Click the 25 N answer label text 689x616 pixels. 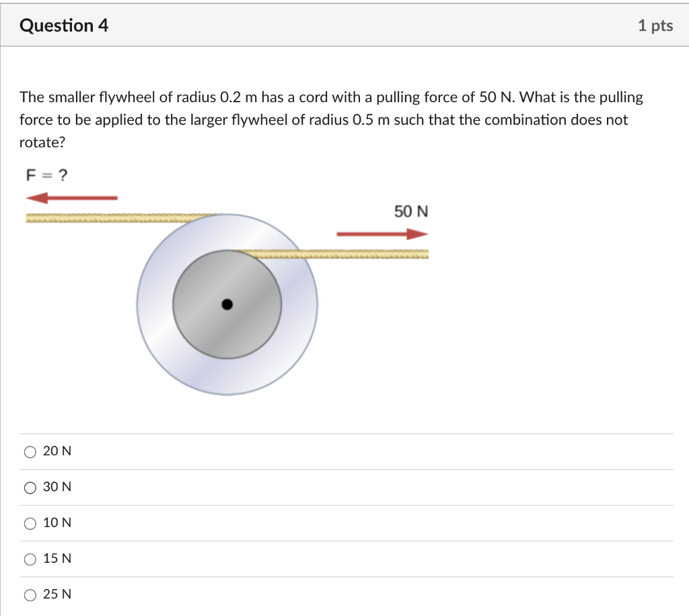coord(56,594)
